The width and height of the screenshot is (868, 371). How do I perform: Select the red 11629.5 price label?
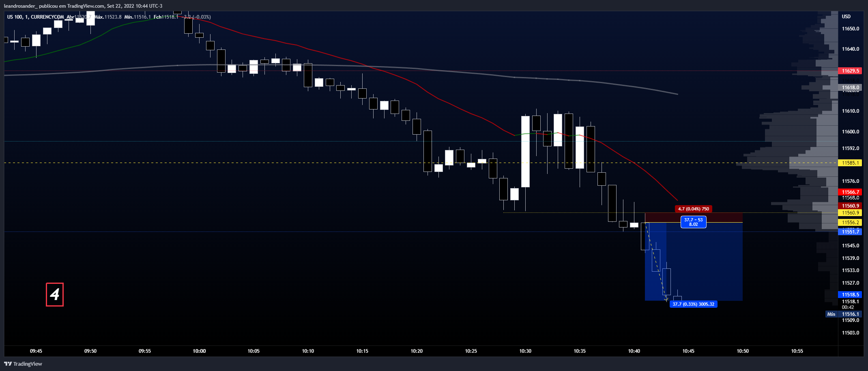pos(850,71)
